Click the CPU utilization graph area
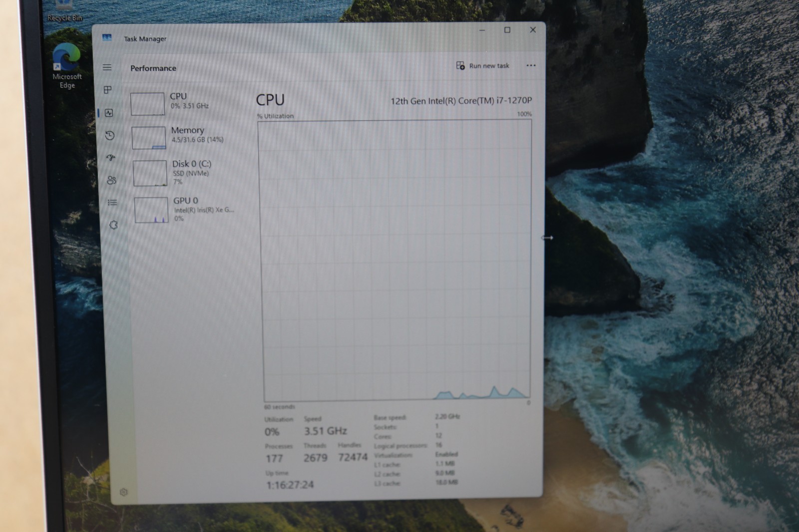Viewport: 799px width, 532px height. pos(396,260)
